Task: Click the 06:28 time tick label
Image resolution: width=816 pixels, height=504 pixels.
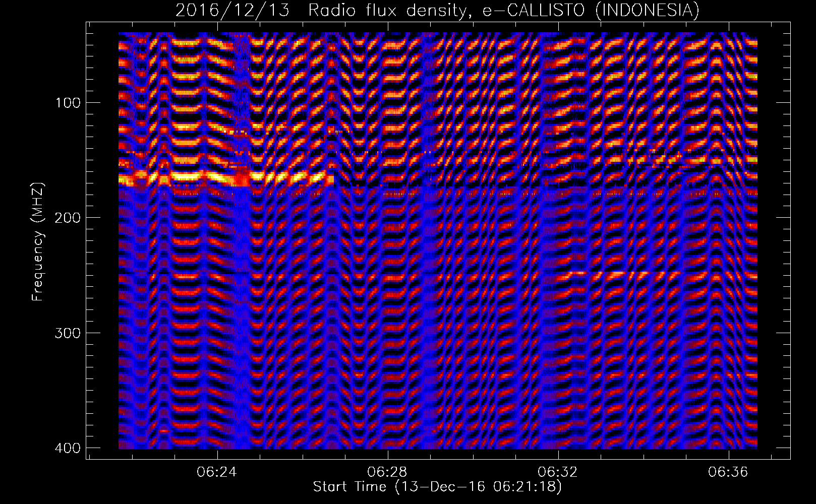Action: click(x=387, y=472)
